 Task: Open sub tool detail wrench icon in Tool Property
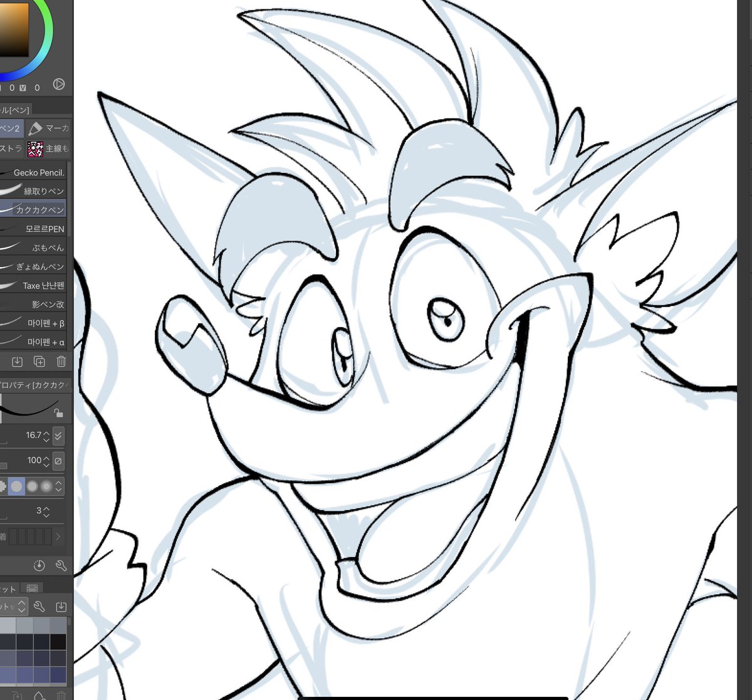pos(61,565)
